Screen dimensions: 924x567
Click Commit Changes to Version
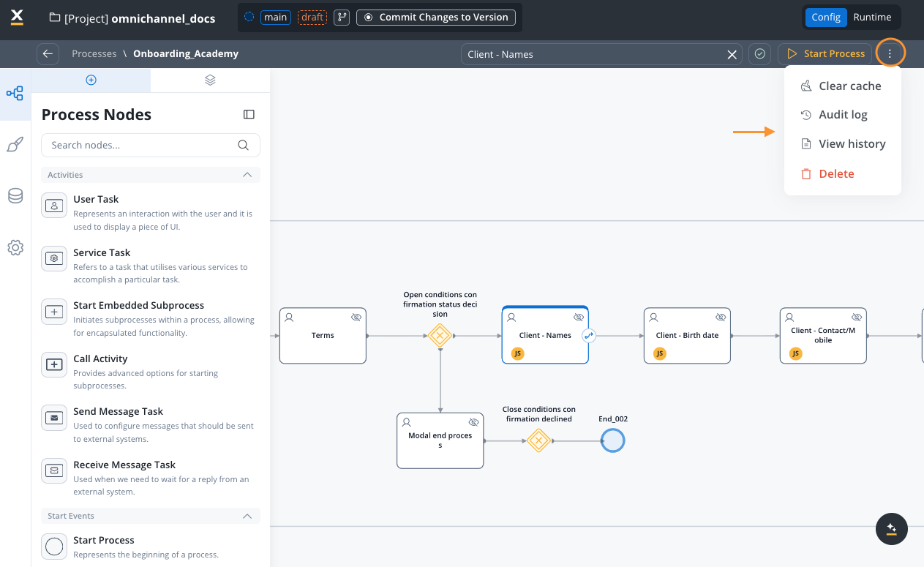pos(436,18)
